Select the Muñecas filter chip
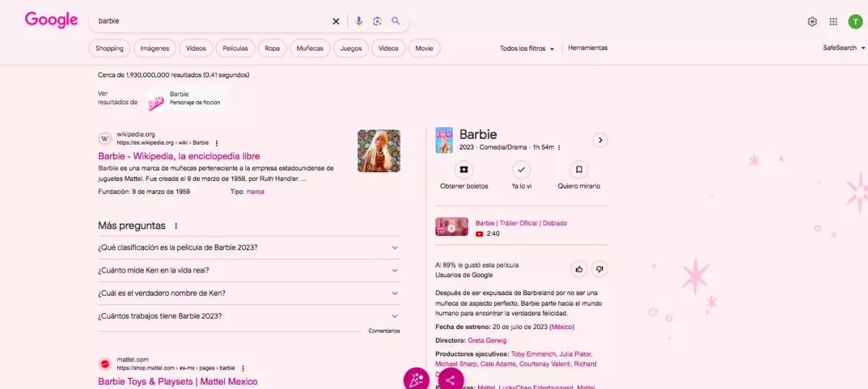Viewport: 868px width, 389px height. (x=310, y=48)
